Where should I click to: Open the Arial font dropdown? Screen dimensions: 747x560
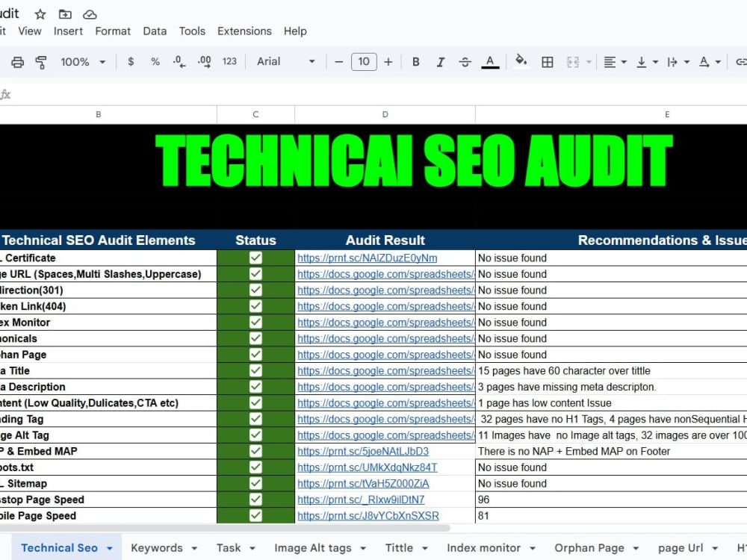tap(286, 61)
